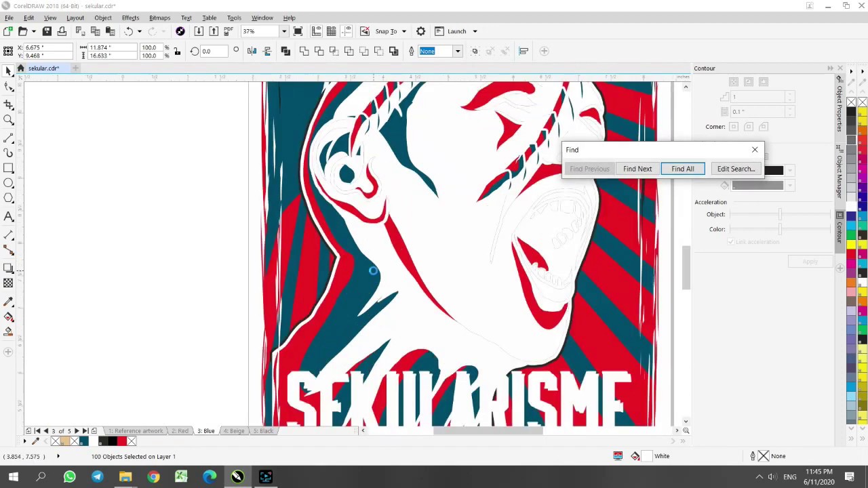Image resolution: width=868 pixels, height=488 pixels.
Task: Open the Options gear icon
Action: [420, 31]
